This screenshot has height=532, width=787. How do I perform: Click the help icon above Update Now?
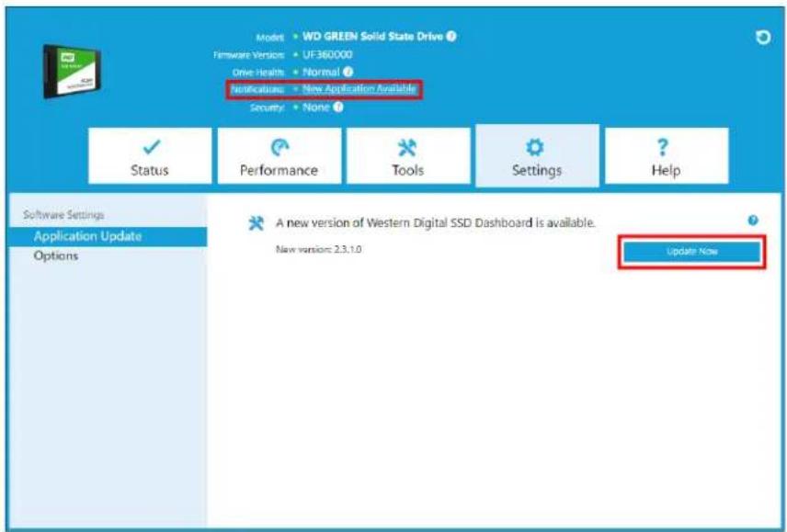pos(753,221)
